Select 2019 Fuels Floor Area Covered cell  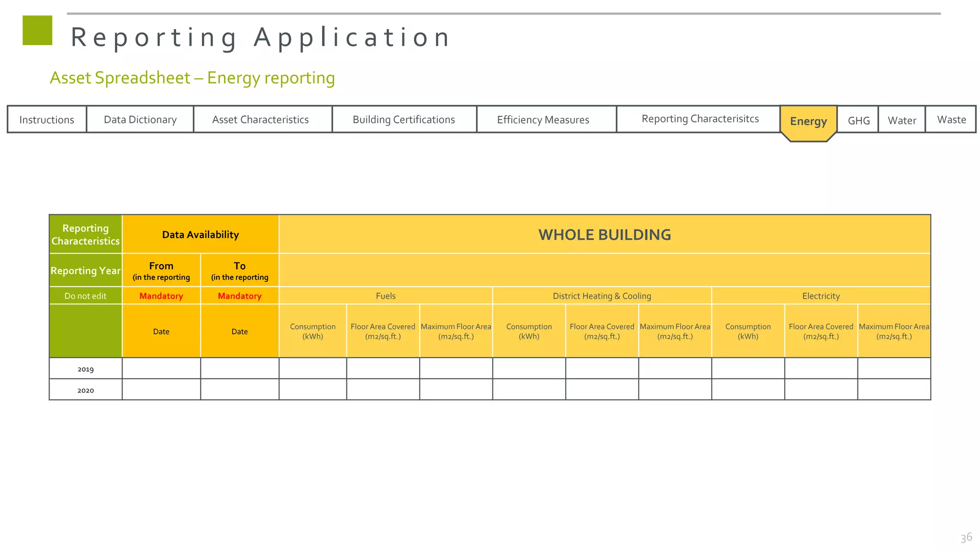pos(383,368)
